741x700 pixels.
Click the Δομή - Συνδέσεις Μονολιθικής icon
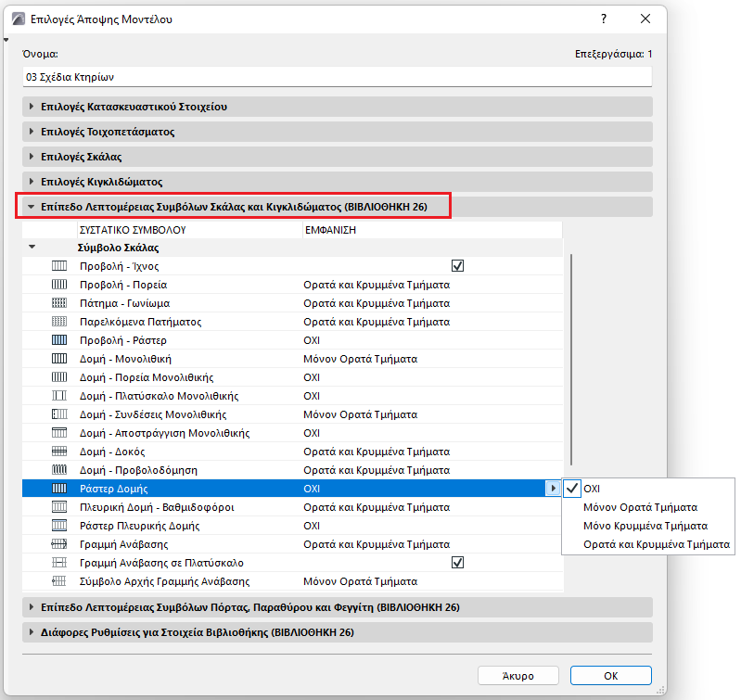pyautogui.click(x=59, y=414)
